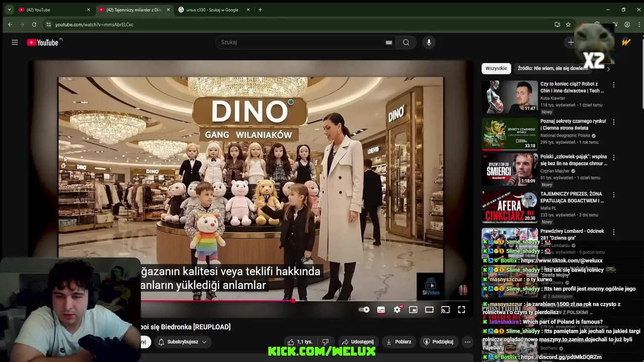Open the YouTube hamburger guide menu
This screenshot has width=644, height=362.
pos(15,43)
